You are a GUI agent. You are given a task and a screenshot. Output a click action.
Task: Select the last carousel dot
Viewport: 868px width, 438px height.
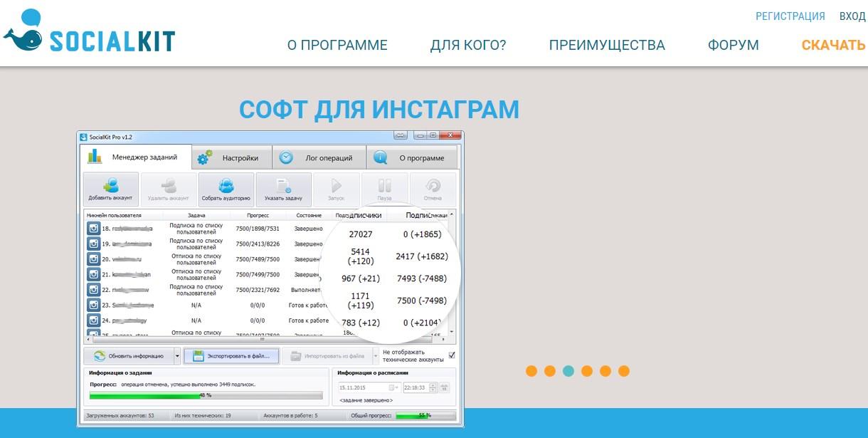624,371
